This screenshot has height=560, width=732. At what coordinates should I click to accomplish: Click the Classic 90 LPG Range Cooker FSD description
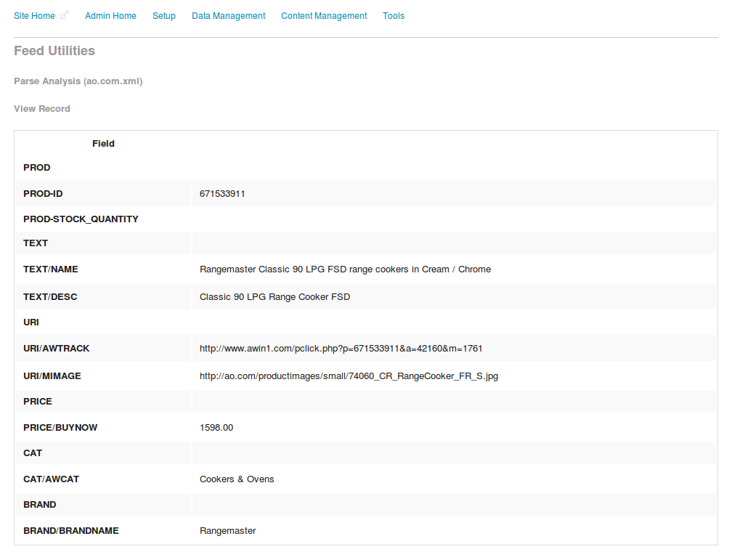tap(275, 297)
